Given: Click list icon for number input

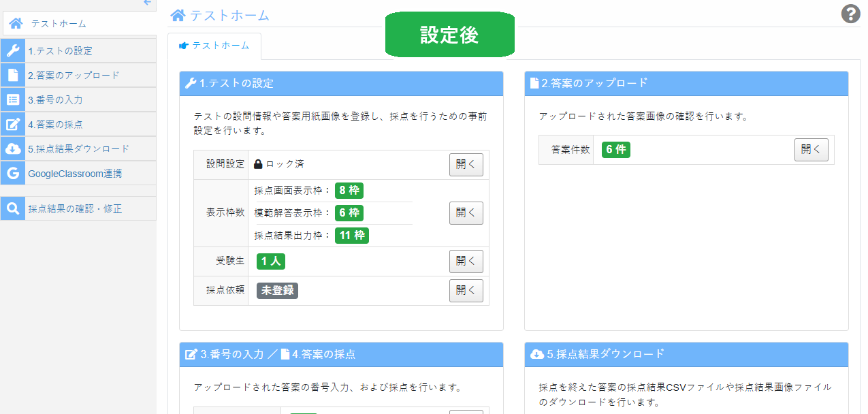Looking at the screenshot, I should [x=13, y=99].
